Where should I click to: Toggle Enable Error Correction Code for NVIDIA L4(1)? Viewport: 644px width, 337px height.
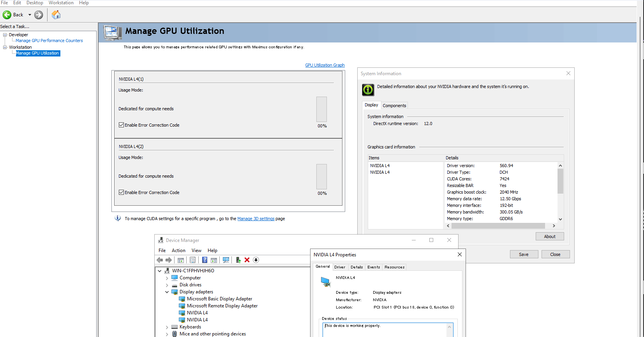click(121, 125)
